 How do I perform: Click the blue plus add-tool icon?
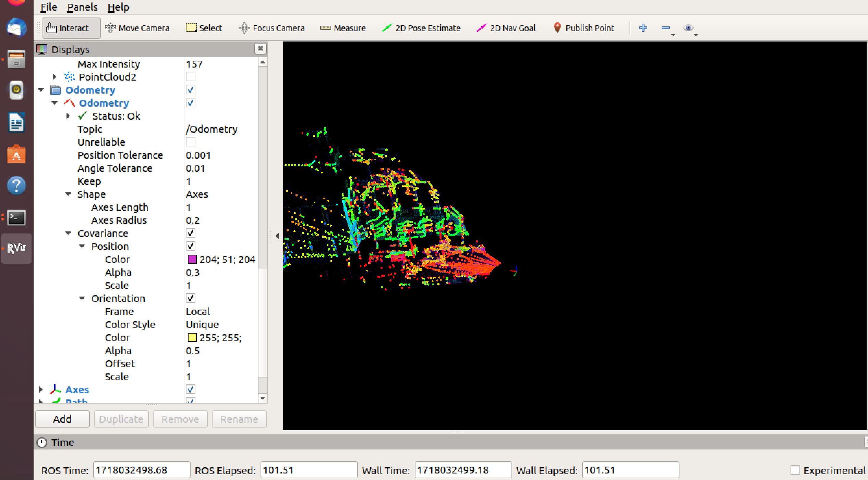pyautogui.click(x=643, y=28)
